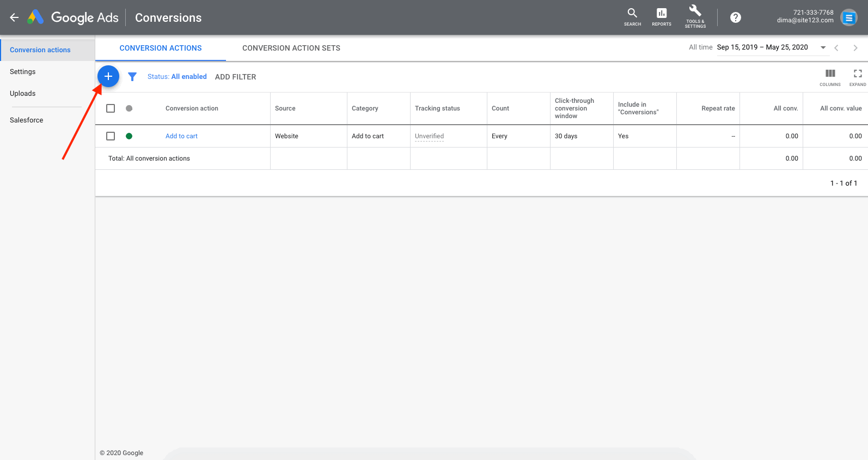868x460 pixels.
Task: Click the account ID 721-333-7768
Action: (813, 13)
